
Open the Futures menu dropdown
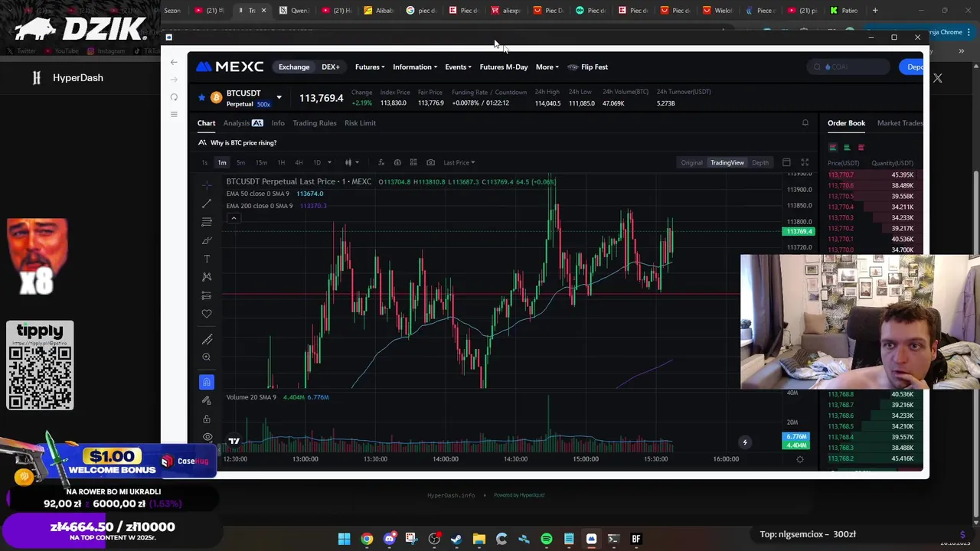click(370, 67)
